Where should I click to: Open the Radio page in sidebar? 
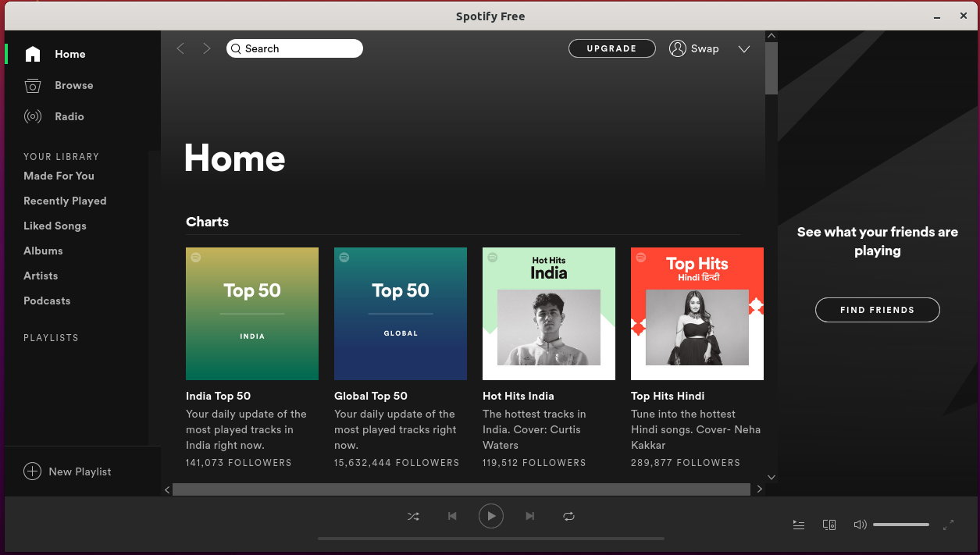pos(69,116)
